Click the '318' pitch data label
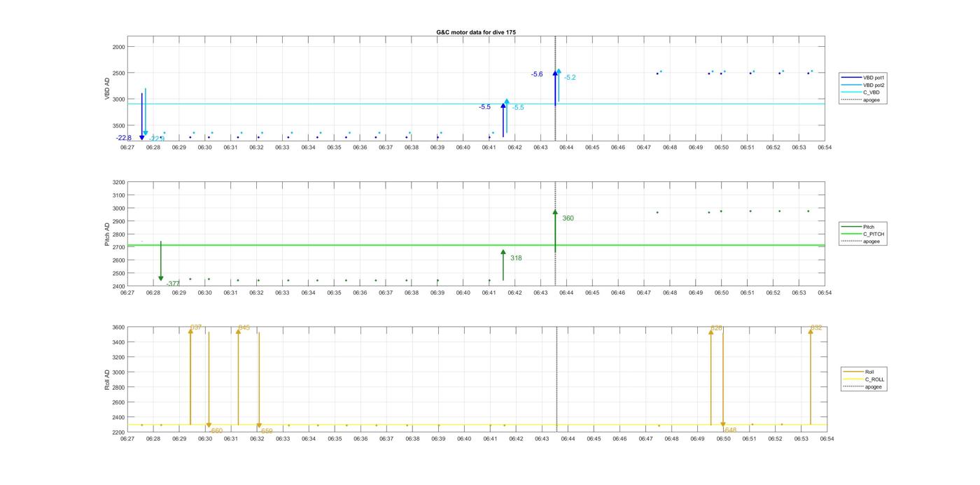 tap(516, 258)
